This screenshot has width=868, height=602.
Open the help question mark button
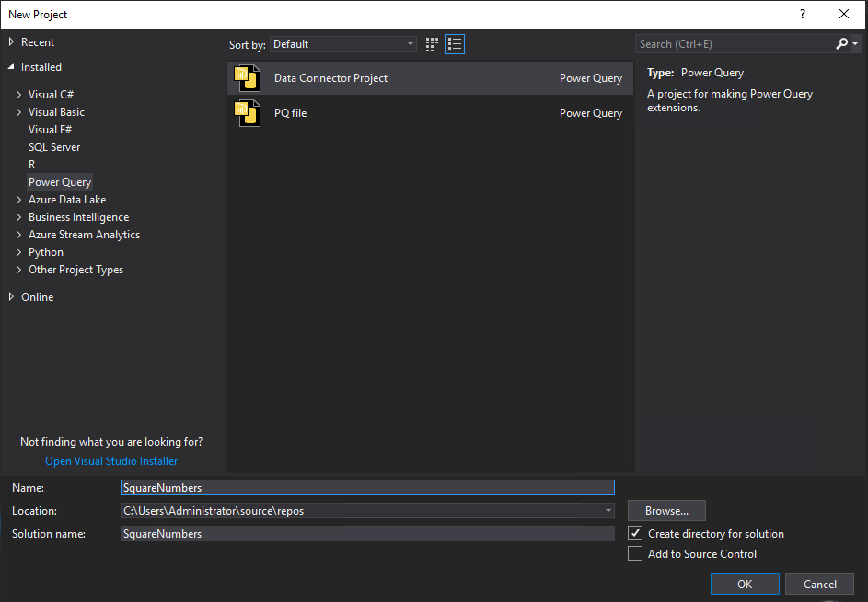click(x=802, y=15)
